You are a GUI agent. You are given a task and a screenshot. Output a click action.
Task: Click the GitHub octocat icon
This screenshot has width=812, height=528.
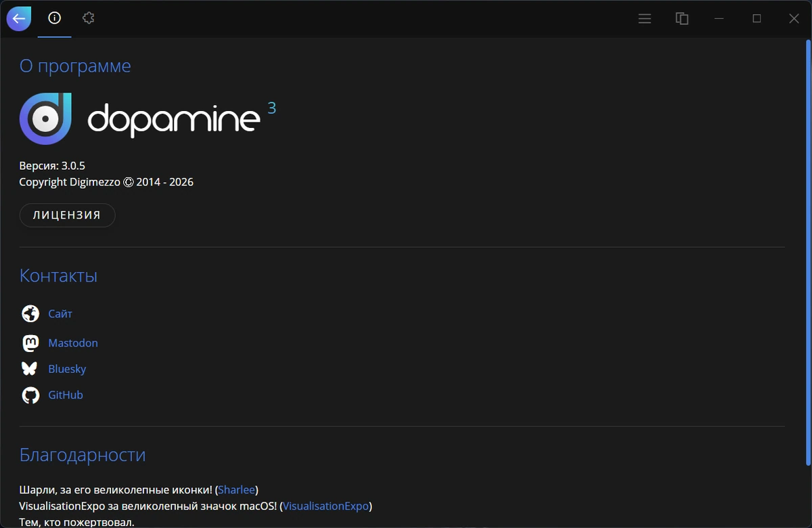tap(30, 395)
